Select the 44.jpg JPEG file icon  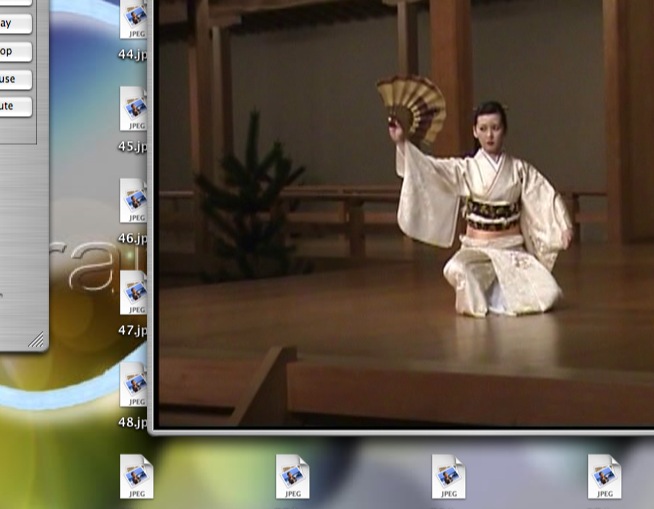(133, 19)
